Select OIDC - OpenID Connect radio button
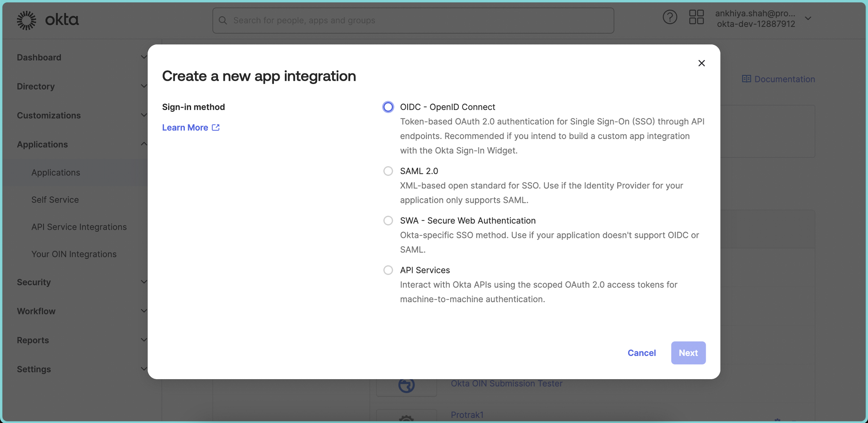This screenshot has height=423, width=868. [x=388, y=107]
